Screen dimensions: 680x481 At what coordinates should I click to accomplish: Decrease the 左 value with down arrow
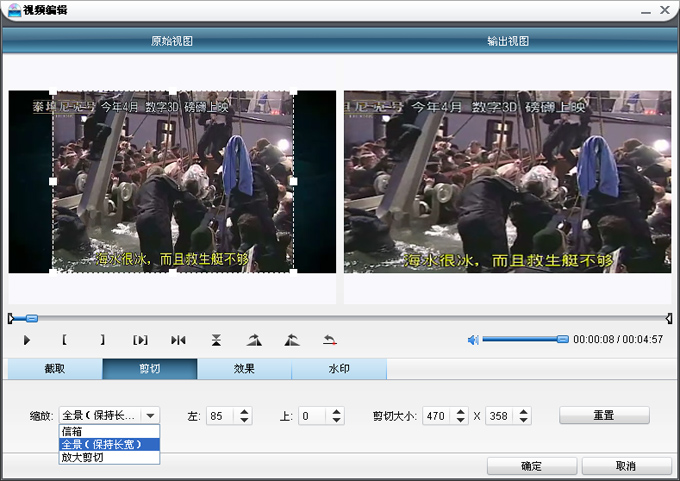pos(244,420)
